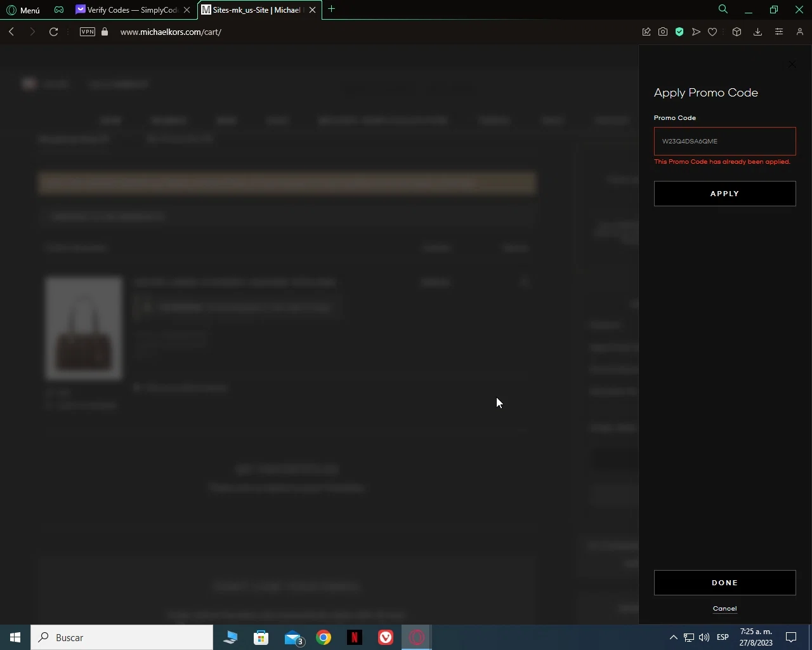Screen dimensions: 812x650
Task: Close the Michael Kors tab
Action: (x=312, y=10)
